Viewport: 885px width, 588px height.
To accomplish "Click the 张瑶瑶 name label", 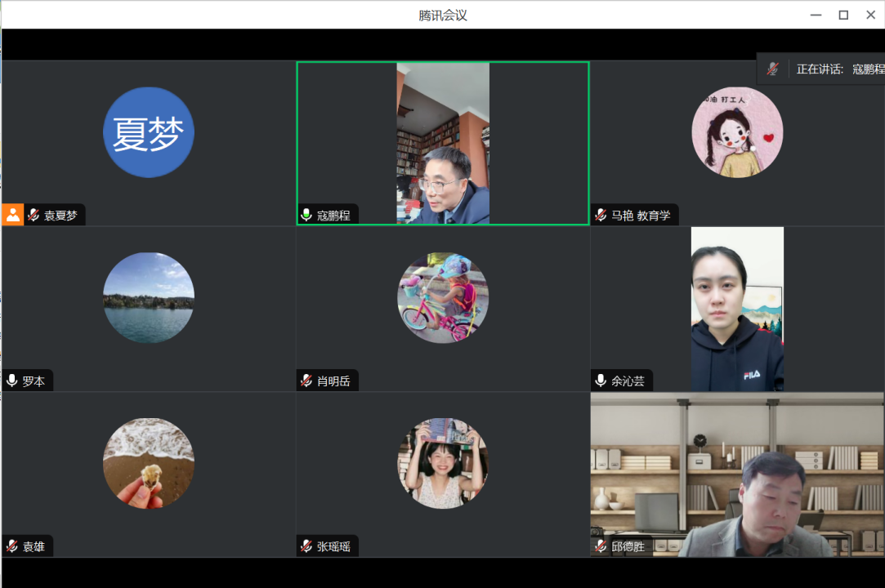I will pyautogui.click(x=333, y=546).
